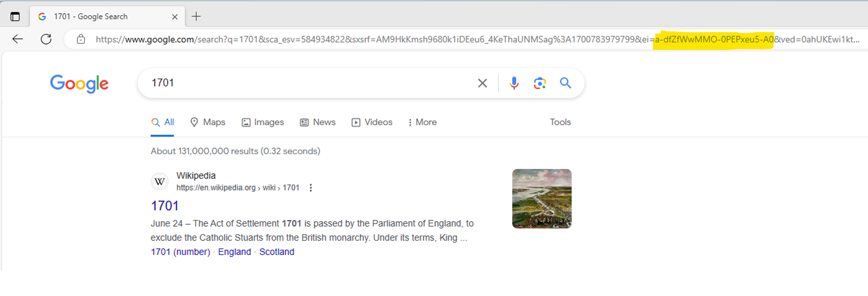868x296 pixels.
Task: Open Wikipedia result three-dot options
Action: pos(311,188)
